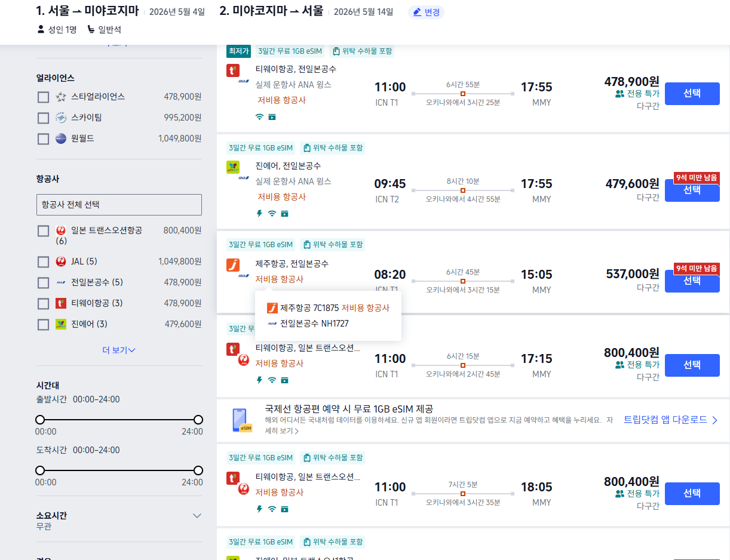Click the 국제선 항공편 예약 시 무료 1GB eSIM 제공 headline
Image resolution: width=730 pixels, height=560 pixels.
click(349, 409)
